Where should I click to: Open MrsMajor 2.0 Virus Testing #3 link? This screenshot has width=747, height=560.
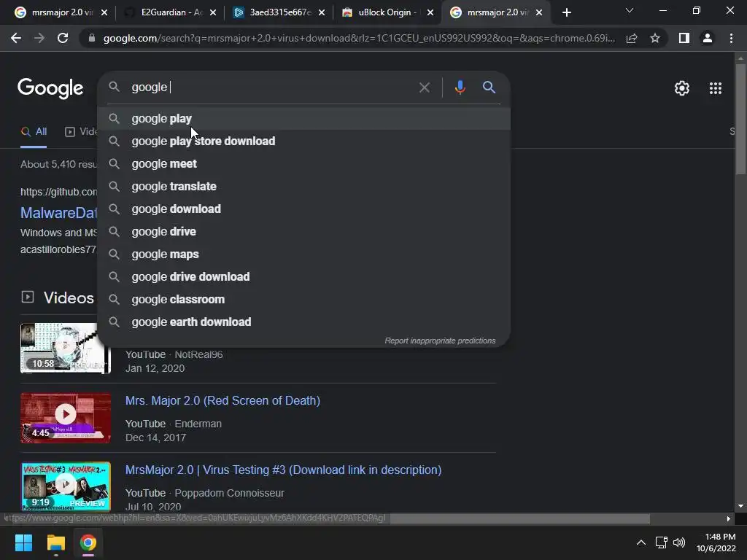click(x=284, y=470)
